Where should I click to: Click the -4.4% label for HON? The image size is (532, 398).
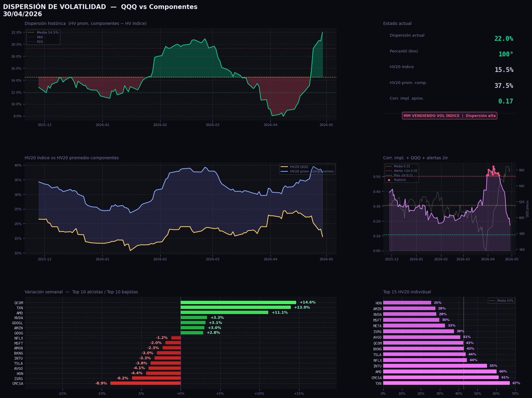click(137, 373)
